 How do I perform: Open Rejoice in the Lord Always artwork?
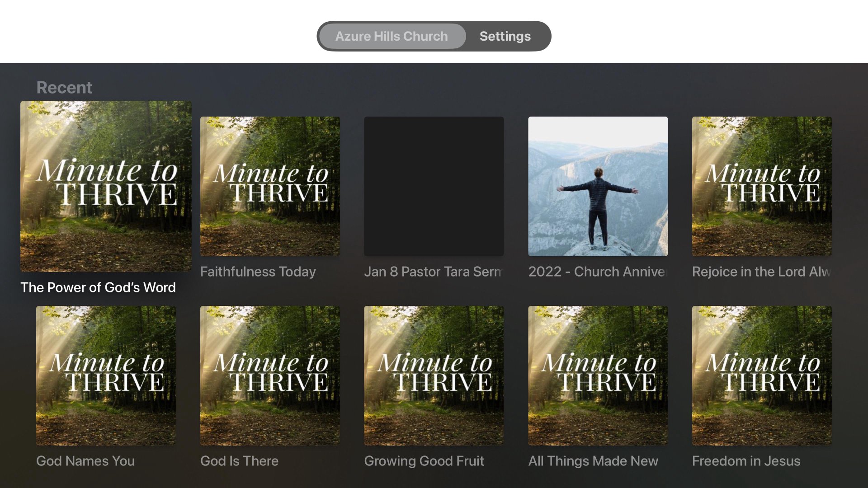tap(762, 186)
